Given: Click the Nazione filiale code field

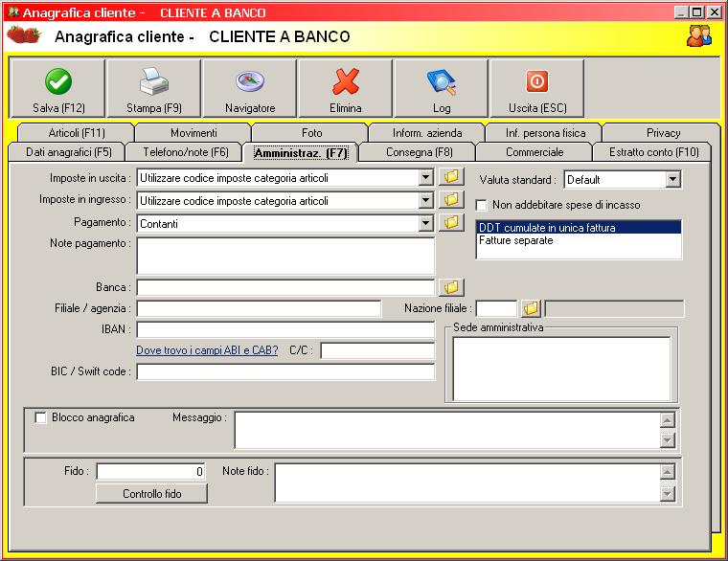Looking at the screenshot, I should [x=496, y=308].
